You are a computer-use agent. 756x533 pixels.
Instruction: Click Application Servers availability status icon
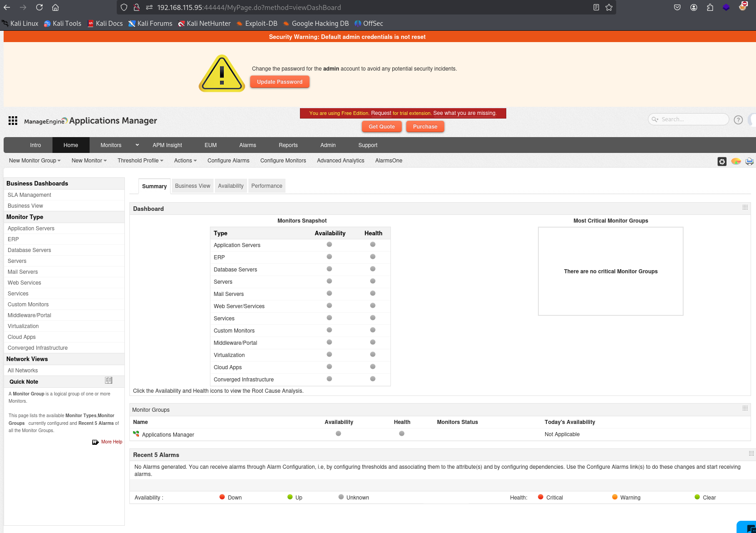pos(329,244)
